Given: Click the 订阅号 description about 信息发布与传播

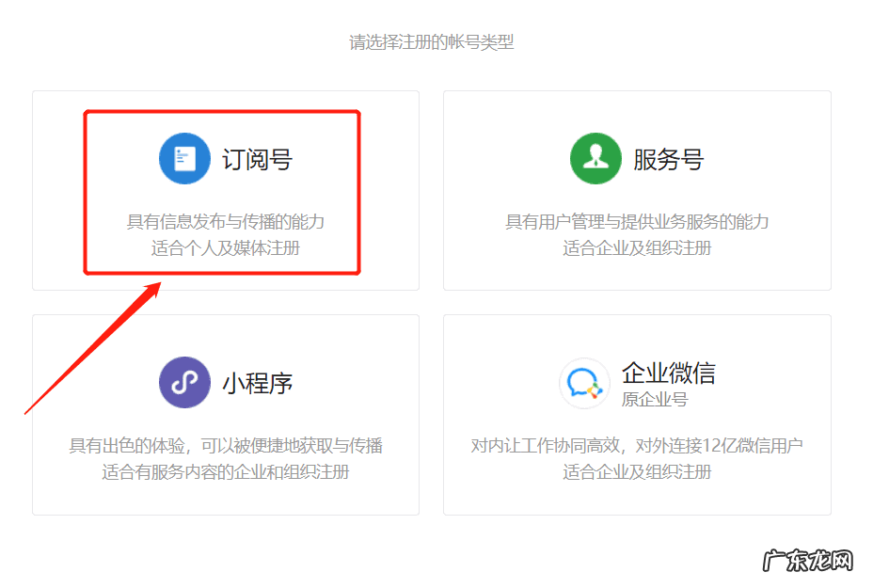Looking at the screenshot, I should click(224, 222).
